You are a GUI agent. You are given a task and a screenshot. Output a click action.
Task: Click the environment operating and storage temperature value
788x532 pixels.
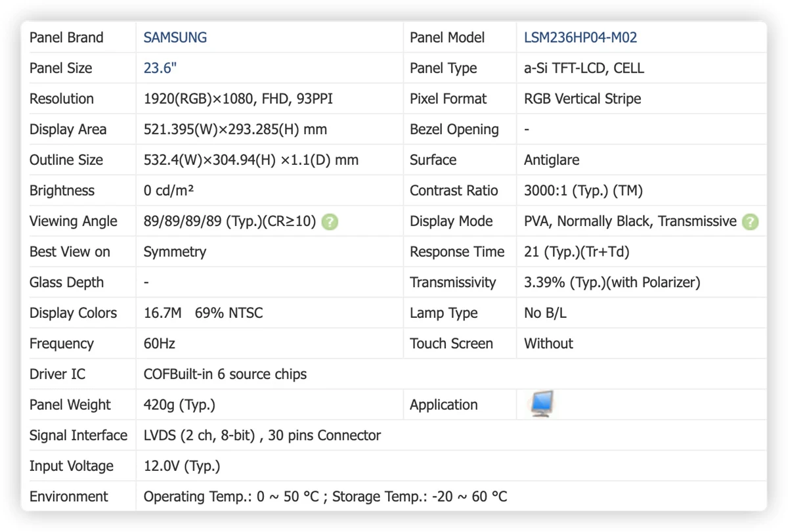click(325, 497)
